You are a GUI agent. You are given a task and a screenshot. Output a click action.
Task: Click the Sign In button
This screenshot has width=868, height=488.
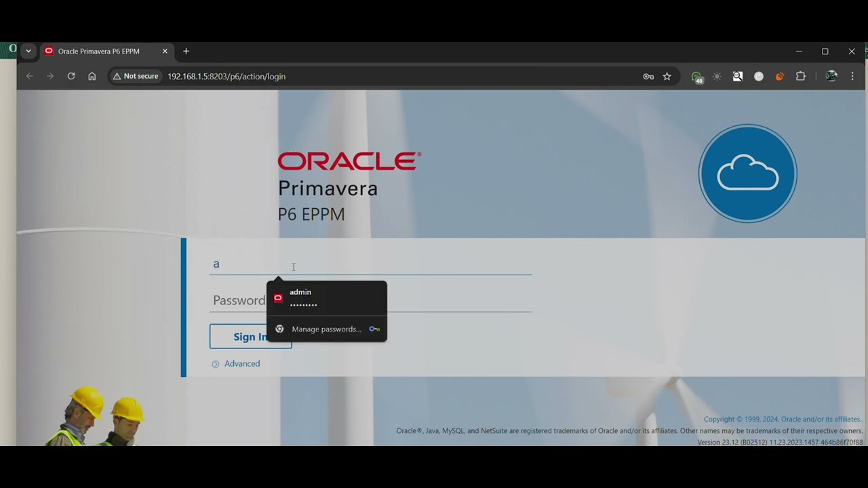(250, 337)
